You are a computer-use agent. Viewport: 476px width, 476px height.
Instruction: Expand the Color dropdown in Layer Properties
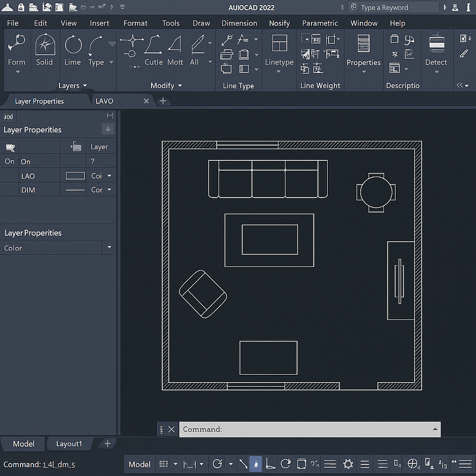pos(109,247)
